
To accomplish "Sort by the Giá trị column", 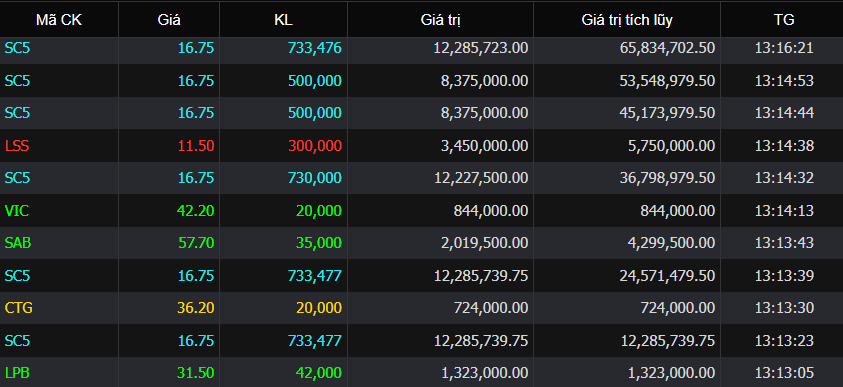I will (x=440, y=20).
